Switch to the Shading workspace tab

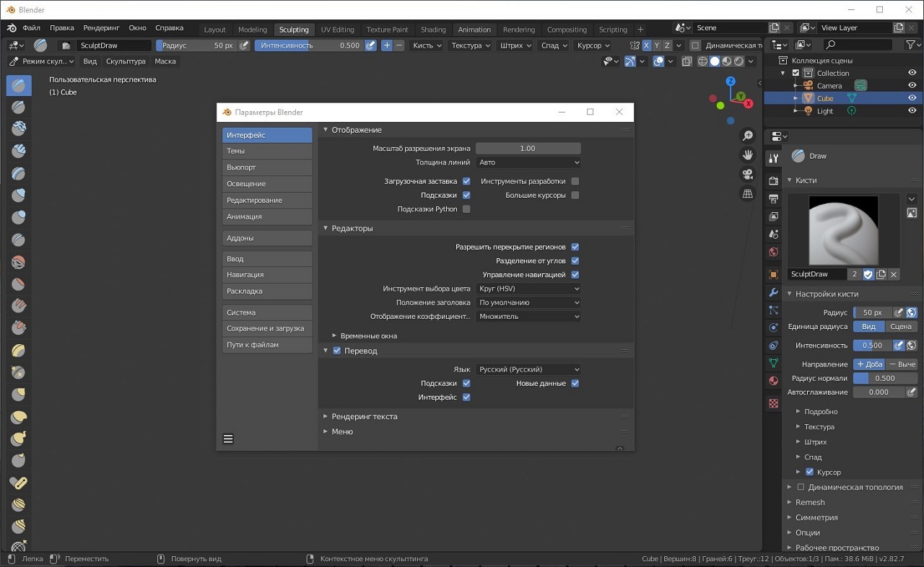(433, 30)
